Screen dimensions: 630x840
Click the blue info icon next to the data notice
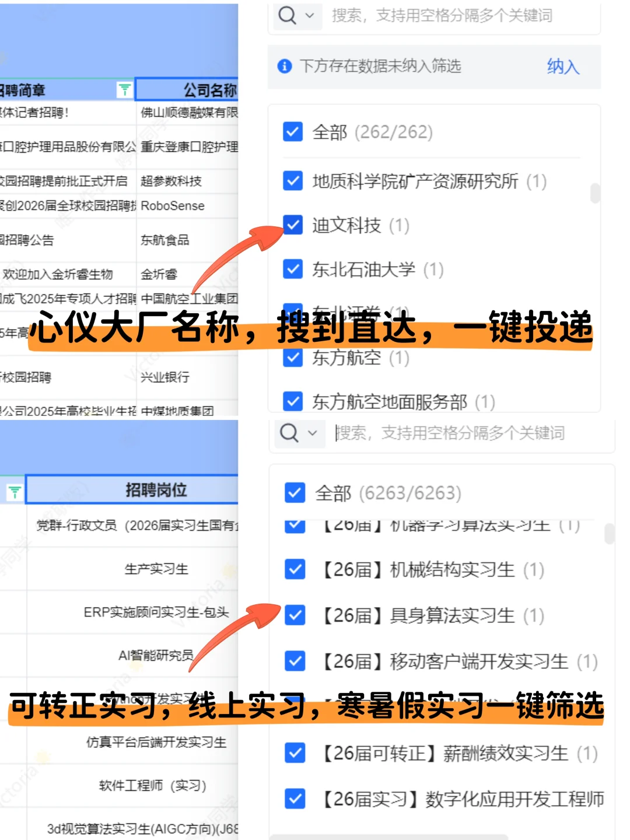tap(284, 66)
